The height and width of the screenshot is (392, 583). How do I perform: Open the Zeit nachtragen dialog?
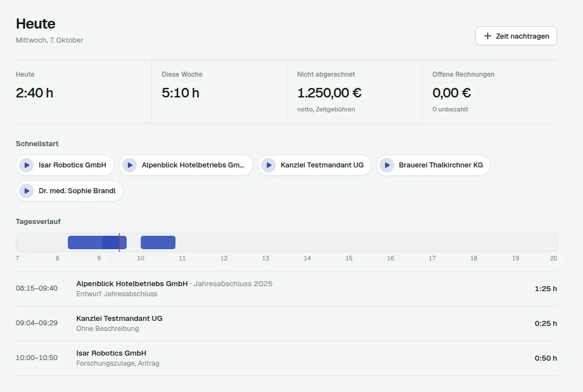tap(516, 36)
